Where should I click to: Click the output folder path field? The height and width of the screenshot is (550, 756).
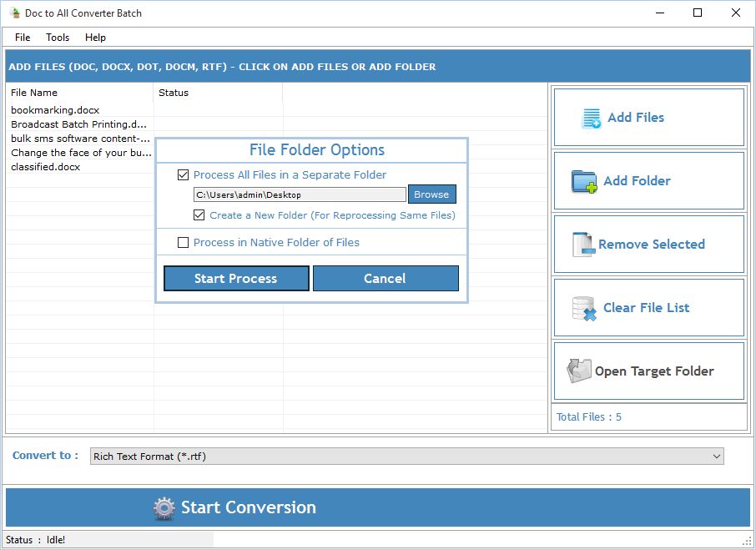300,194
